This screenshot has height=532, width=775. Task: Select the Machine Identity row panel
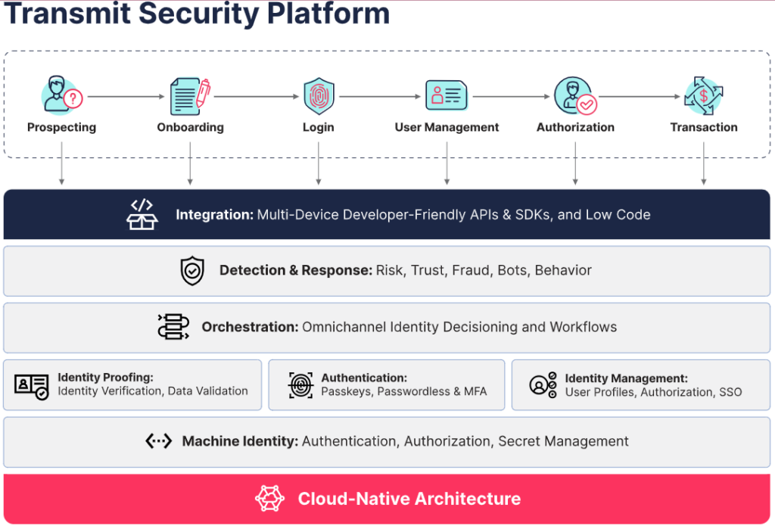click(387, 441)
